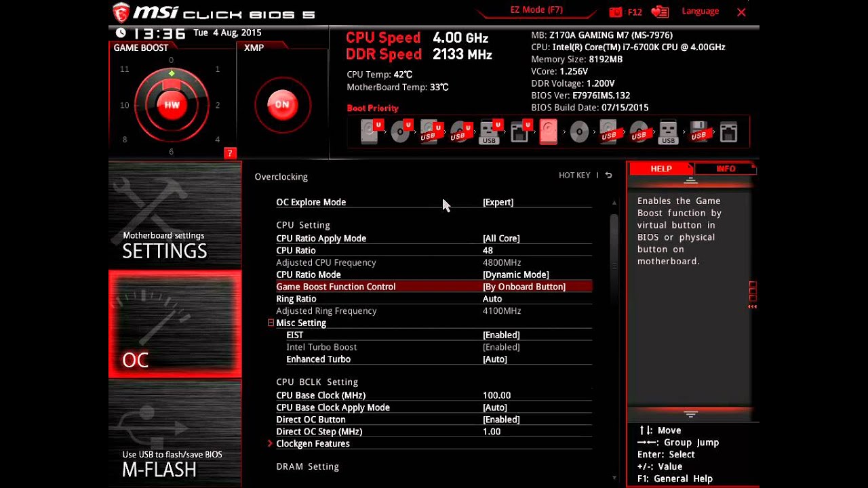Edit the Direct OC Step 1.00 value
Screen dimensions: 868x488
click(x=492, y=432)
